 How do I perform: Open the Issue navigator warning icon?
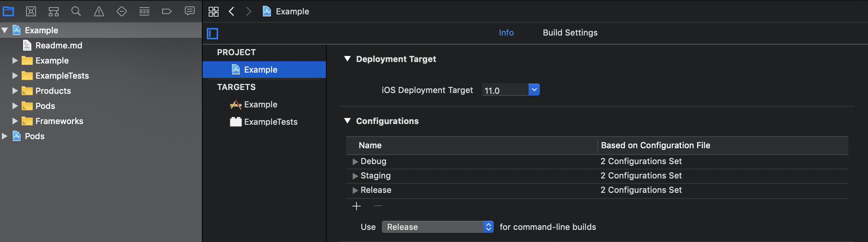99,12
